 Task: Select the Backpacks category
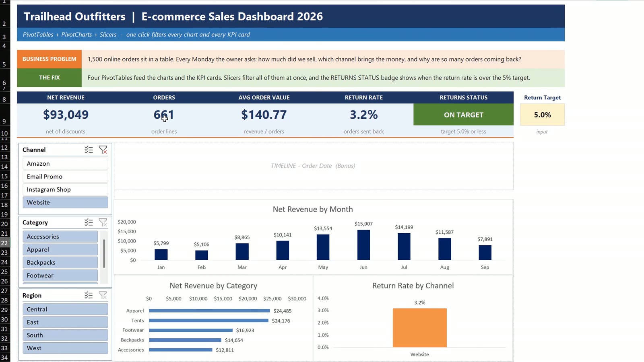(x=60, y=262)
